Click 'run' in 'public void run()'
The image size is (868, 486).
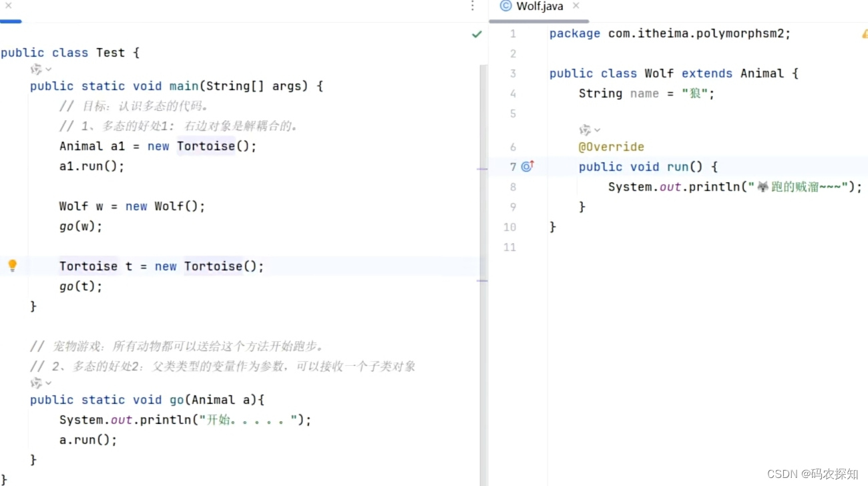point(678,167)
